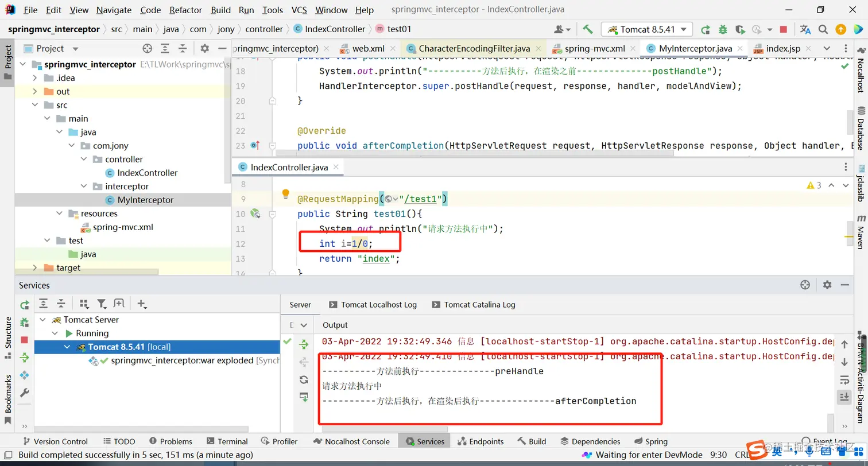Collapse the Running node in Services
This screenshot has width=868, height=466.
click(55, 333)
